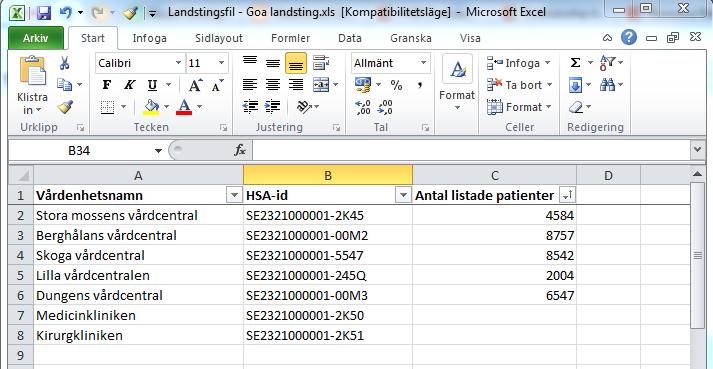Click the insert function fx button

pos(240,151)
